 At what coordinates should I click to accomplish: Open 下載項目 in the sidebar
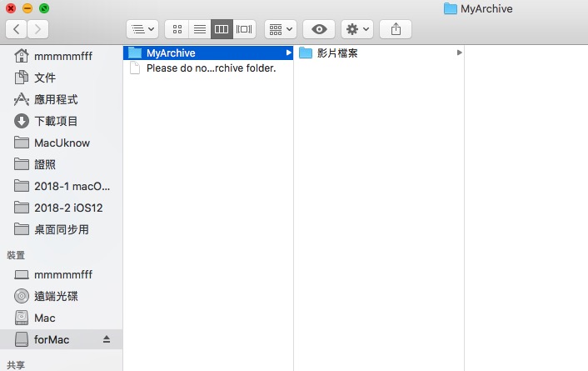[x=56, y=121]
